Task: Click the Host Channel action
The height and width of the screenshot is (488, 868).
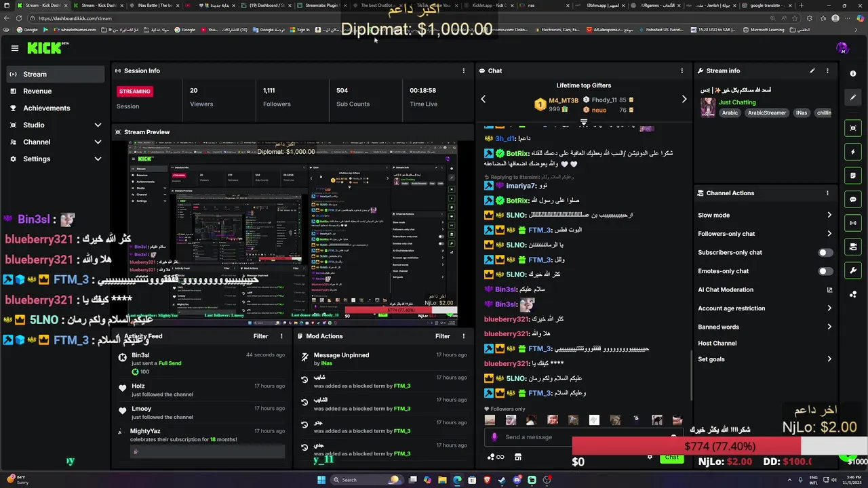Action: click(x=717, y=344)
